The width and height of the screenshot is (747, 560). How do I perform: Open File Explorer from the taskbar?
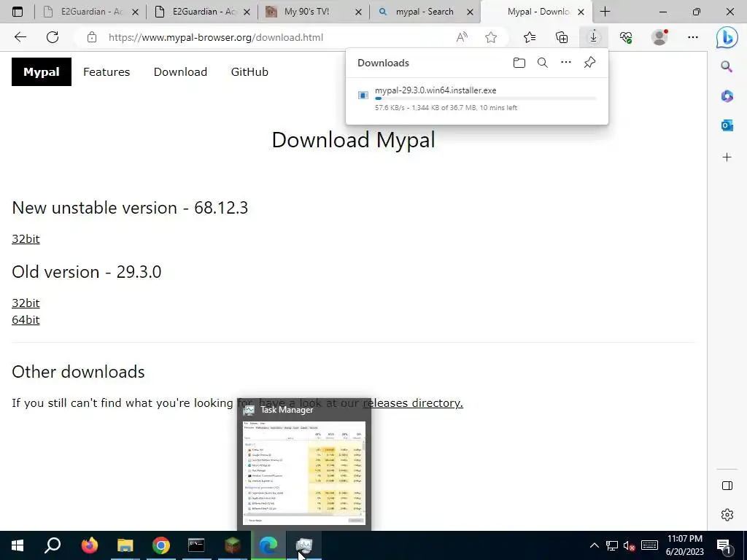pos(125,545)
